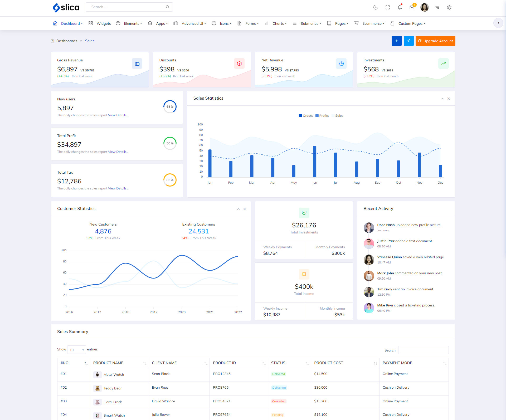Click the Gross Revenue briefcase icon
This screenshot has width=506, height=420.
point(137,64)
